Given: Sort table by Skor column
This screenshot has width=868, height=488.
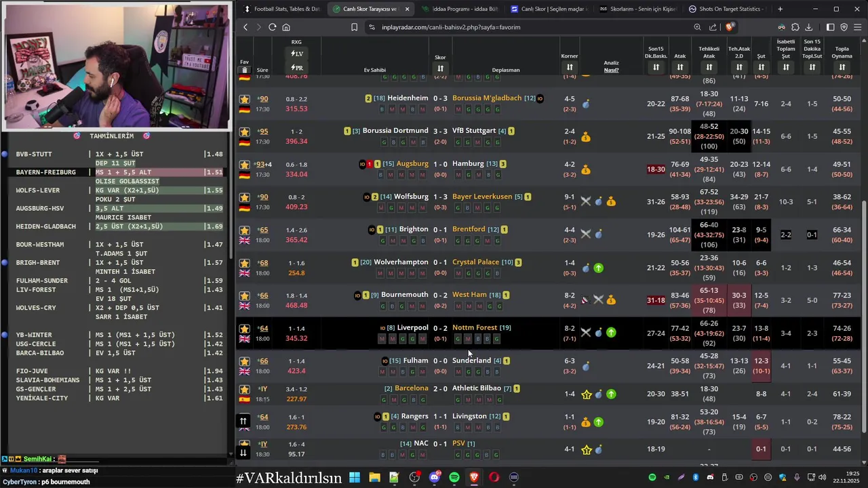Looking at the screenshot, I should click(440, 68).
